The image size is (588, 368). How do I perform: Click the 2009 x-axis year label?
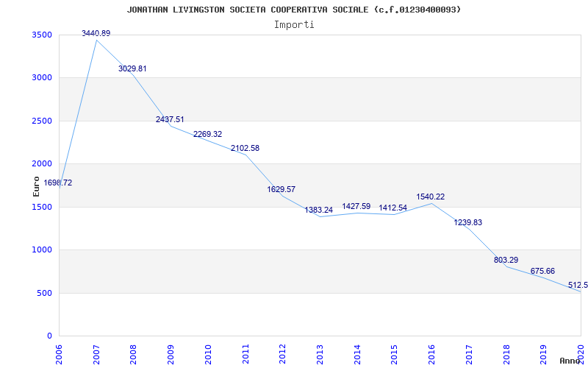tap(171, 354)
